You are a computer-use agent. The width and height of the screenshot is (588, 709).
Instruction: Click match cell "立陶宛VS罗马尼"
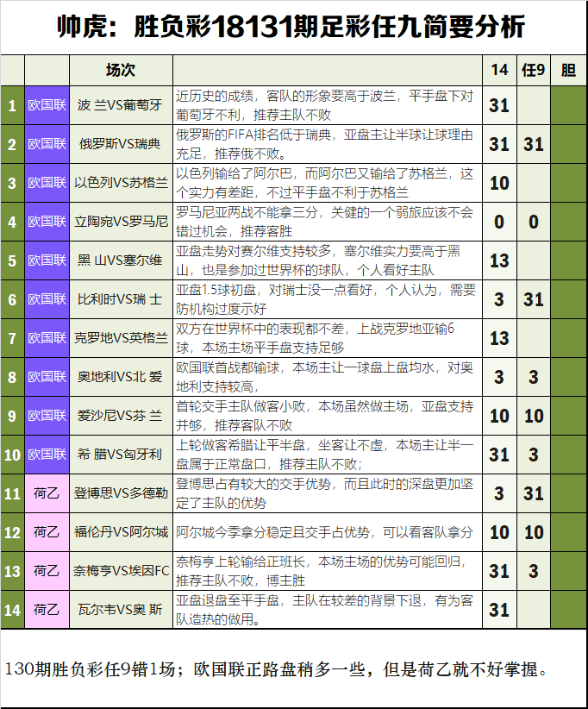(121, 222)
